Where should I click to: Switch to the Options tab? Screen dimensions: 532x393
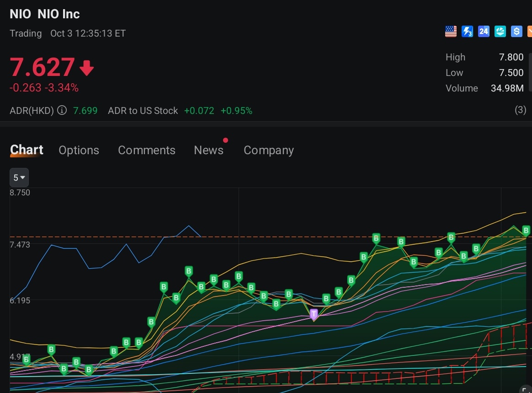click(79, 150)
